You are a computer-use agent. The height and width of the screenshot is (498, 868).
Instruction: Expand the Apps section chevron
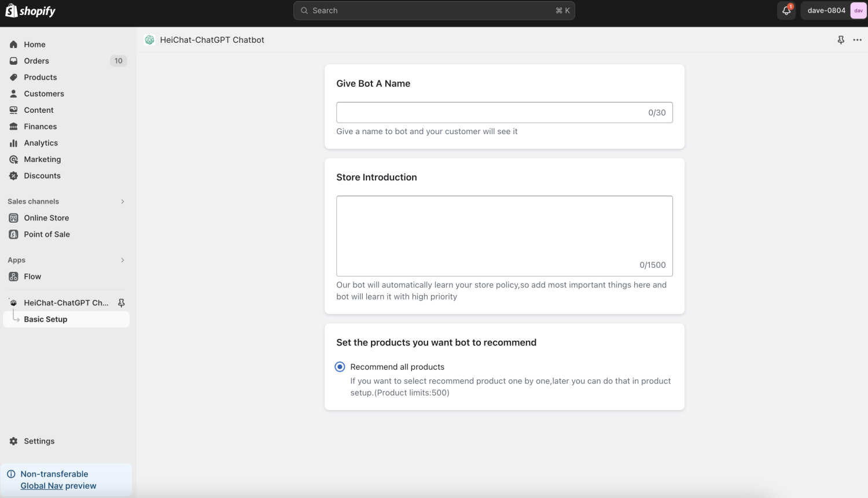tap(122, 260)
